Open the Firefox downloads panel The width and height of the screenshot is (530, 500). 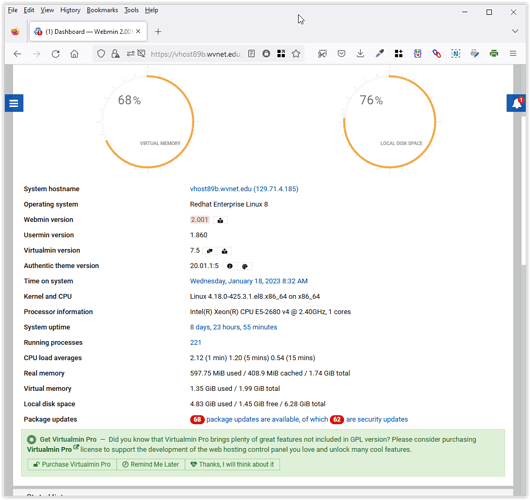tap(360, 53)
